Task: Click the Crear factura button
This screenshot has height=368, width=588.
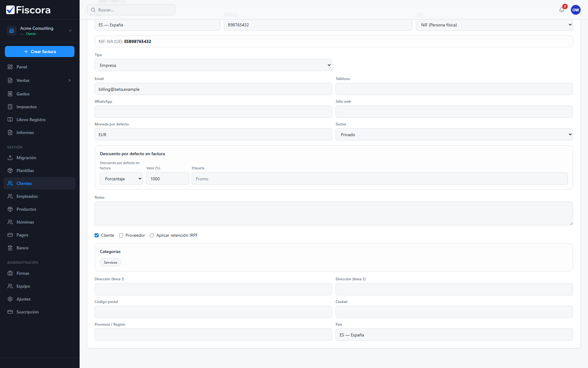Action: [x=40, y=52]
